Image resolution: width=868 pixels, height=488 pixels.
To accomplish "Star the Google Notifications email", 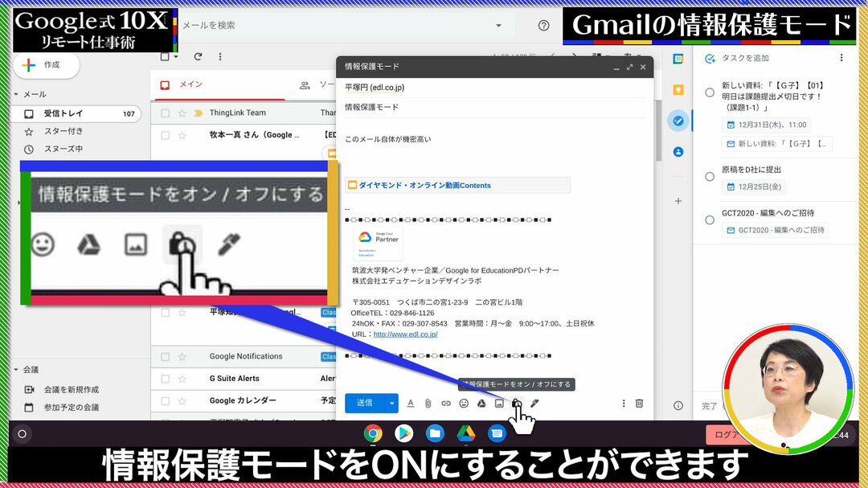I will [182, 357].
